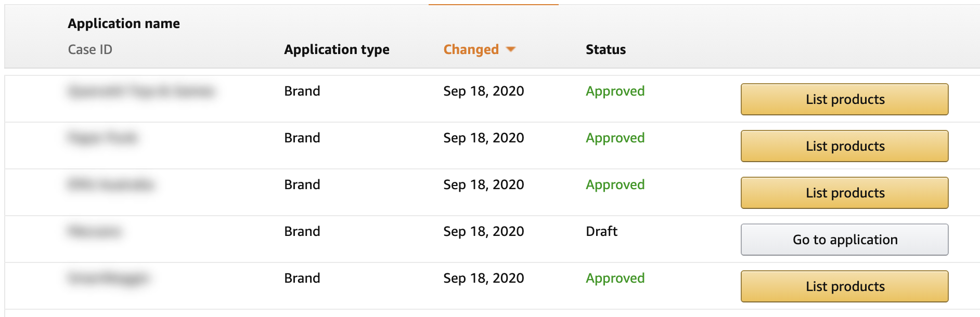Screen dimensions: 980x317
Task: Click the Draft status text
Action: pyautogui.click(x=601, y=231)
